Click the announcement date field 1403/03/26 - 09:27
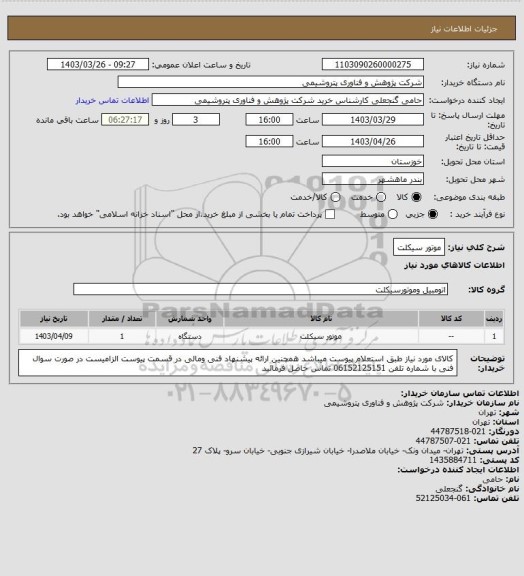Image resolution: width=524 pixels, height=576 pixels. click(98, 64)
